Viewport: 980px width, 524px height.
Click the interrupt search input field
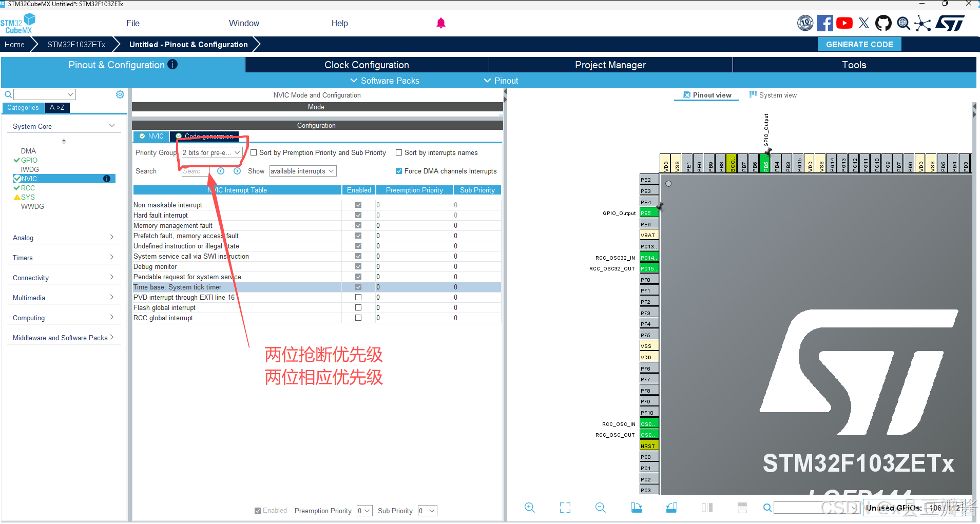click(196, 171)
